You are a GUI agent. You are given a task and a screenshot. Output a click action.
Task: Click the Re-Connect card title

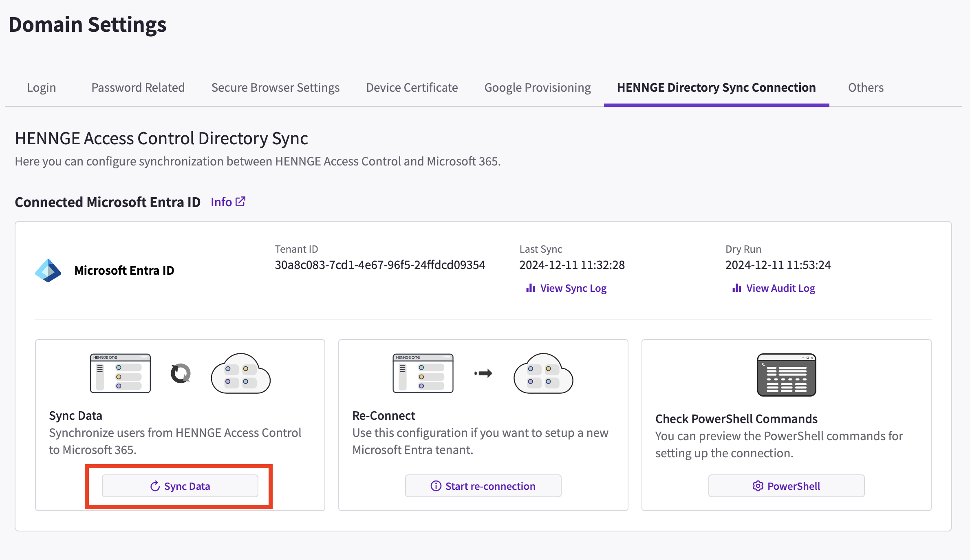click(x=384, y=415)
